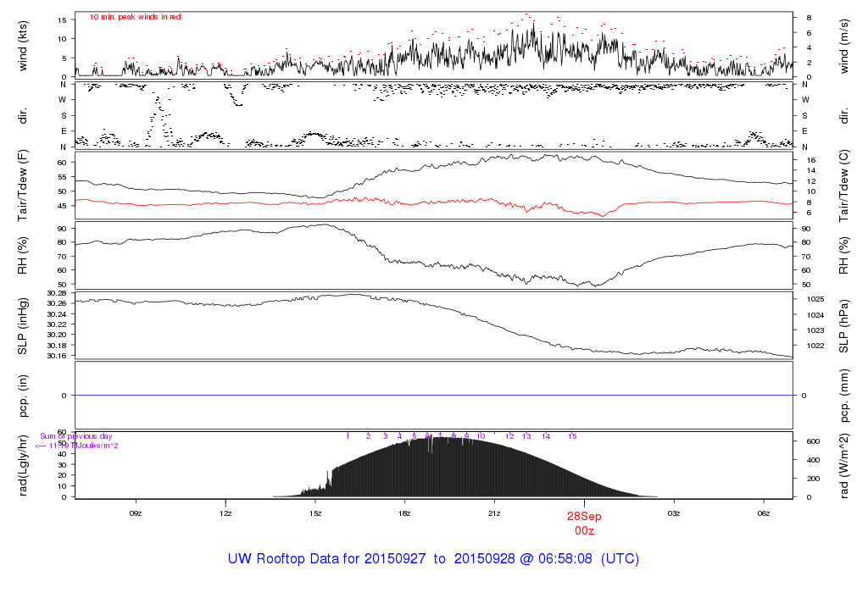Select the 06z time axis tick label
The width and height of the screenshot is (868, 593).
coord(763,513)
